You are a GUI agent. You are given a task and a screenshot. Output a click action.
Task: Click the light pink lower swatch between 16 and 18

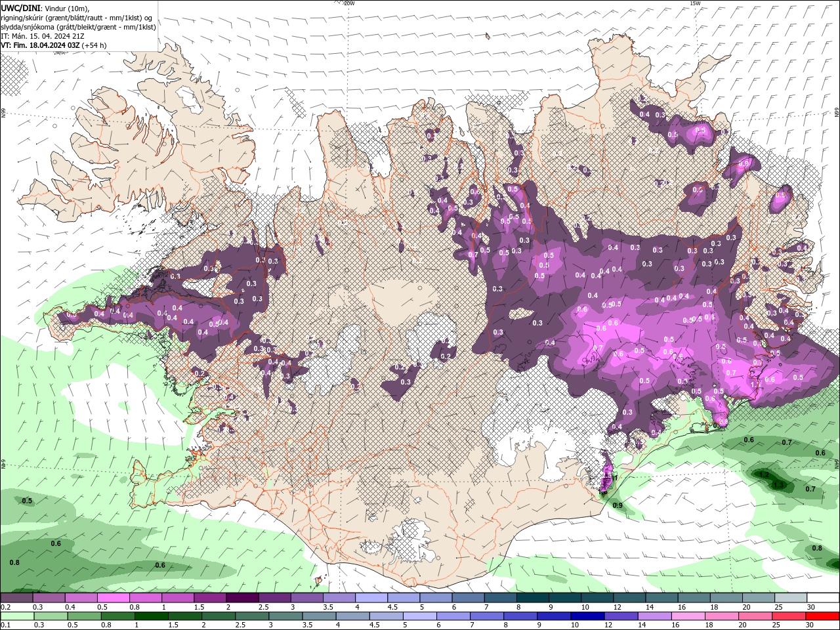687,616
